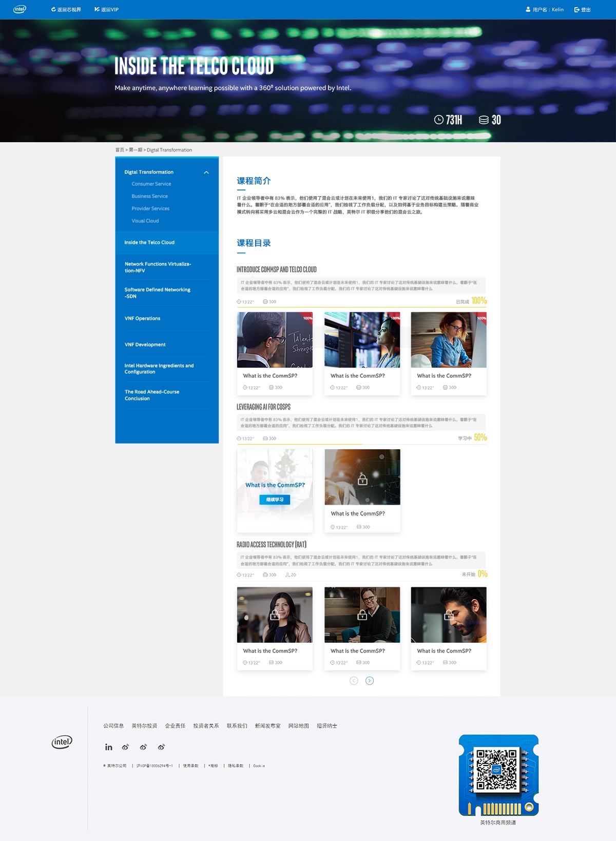Click the previous page arrow below the courses

[354, 681]
